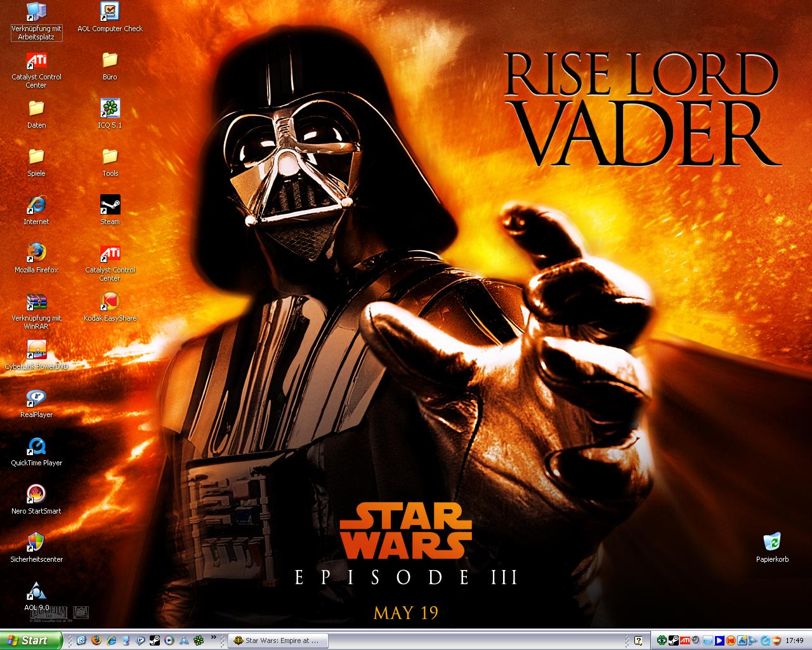Launch Kodak EasyShare from the desktop

point(110,302)
